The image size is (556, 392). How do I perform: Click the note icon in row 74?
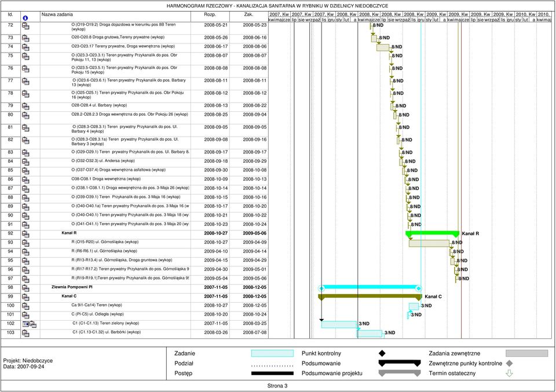tap(25, 47)
